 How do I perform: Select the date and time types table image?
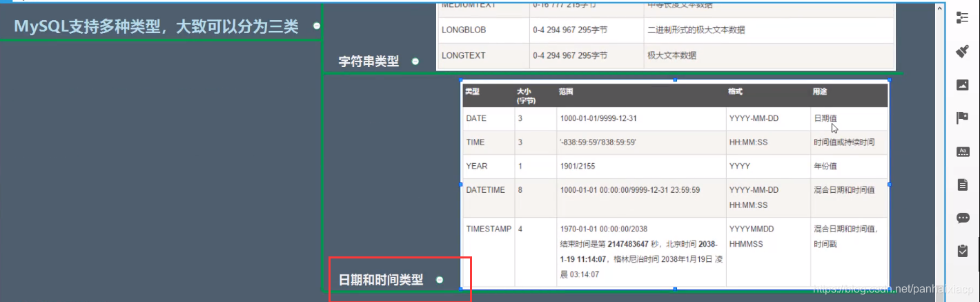coord(675,185)
